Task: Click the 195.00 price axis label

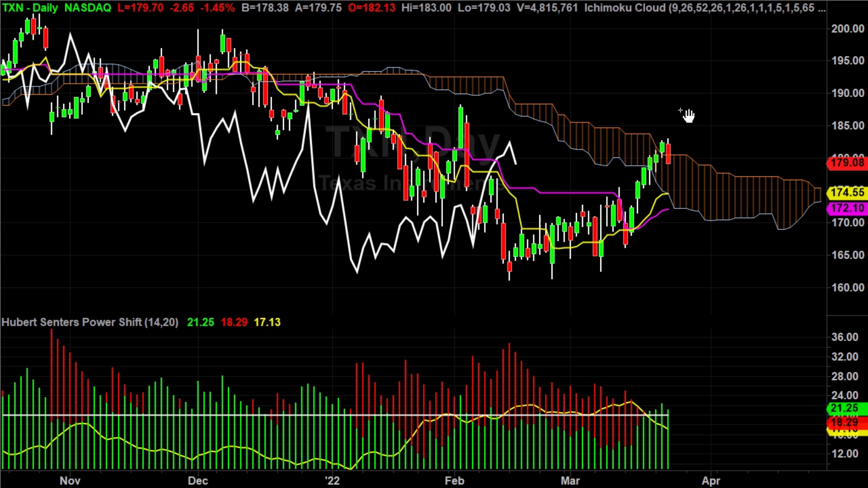Action: tap(848, 61)
